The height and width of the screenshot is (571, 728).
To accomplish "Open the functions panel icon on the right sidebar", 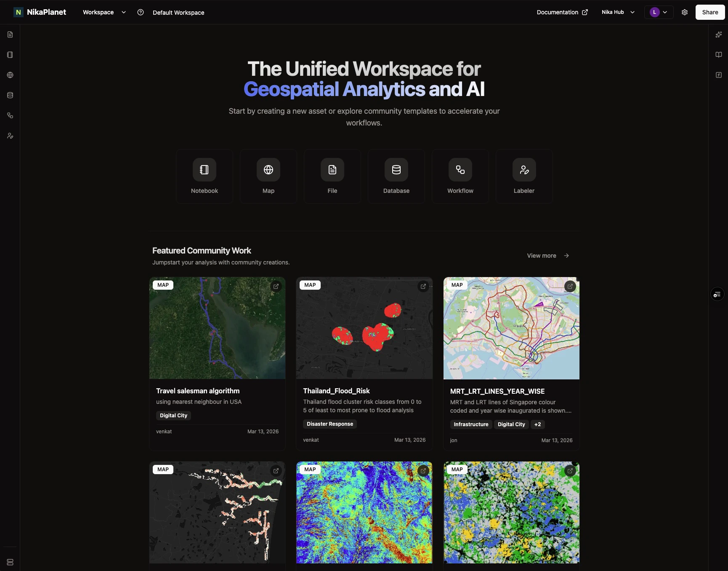I will click(719, 75).
